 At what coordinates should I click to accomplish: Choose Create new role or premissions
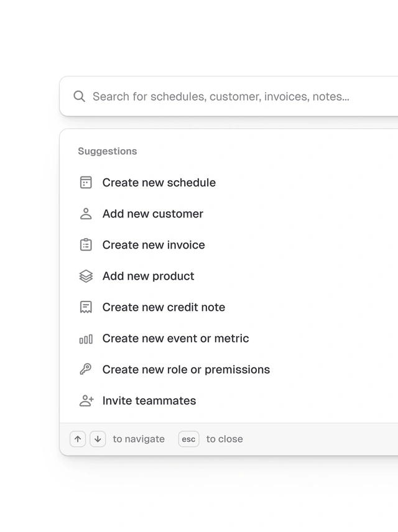click(x=186, y=370)
